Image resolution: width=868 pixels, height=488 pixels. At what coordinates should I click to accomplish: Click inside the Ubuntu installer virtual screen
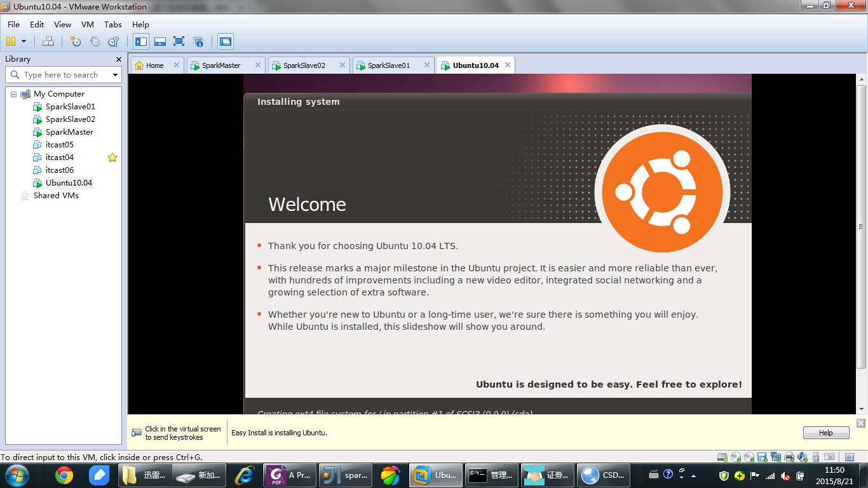(497, 244)
